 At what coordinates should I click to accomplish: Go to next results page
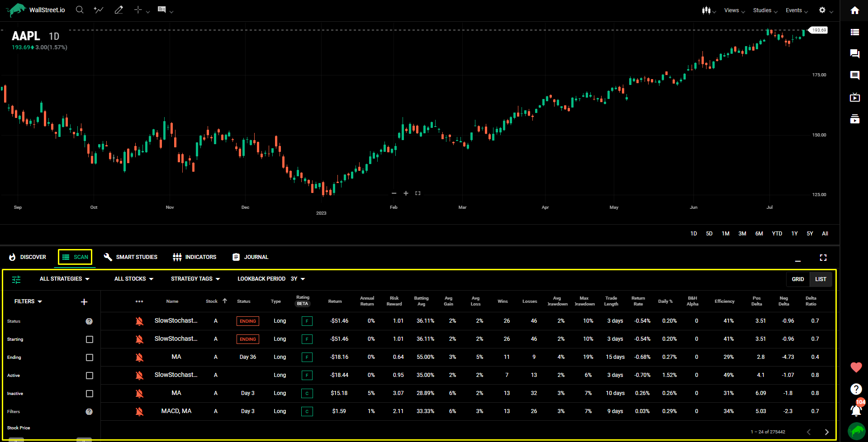click(x=827, y=432)
